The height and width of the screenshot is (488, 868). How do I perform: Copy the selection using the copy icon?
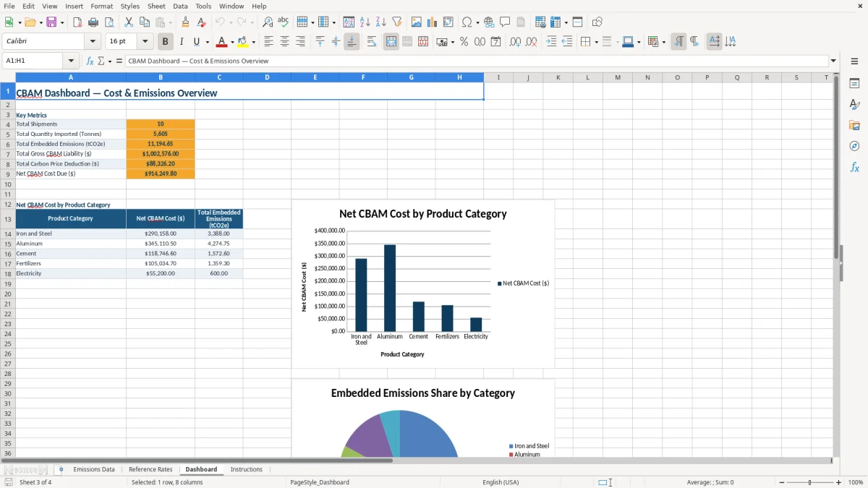[145, 22]
